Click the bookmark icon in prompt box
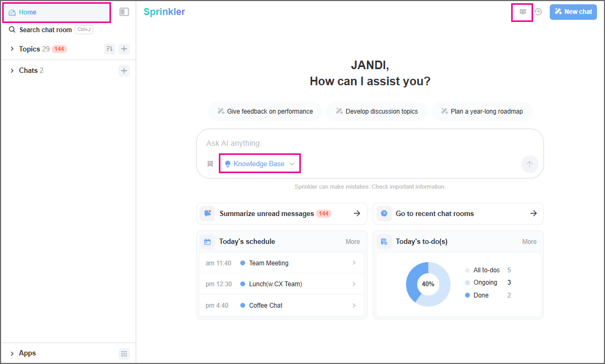This screenshot has height=364, width=605. (210, 164)
